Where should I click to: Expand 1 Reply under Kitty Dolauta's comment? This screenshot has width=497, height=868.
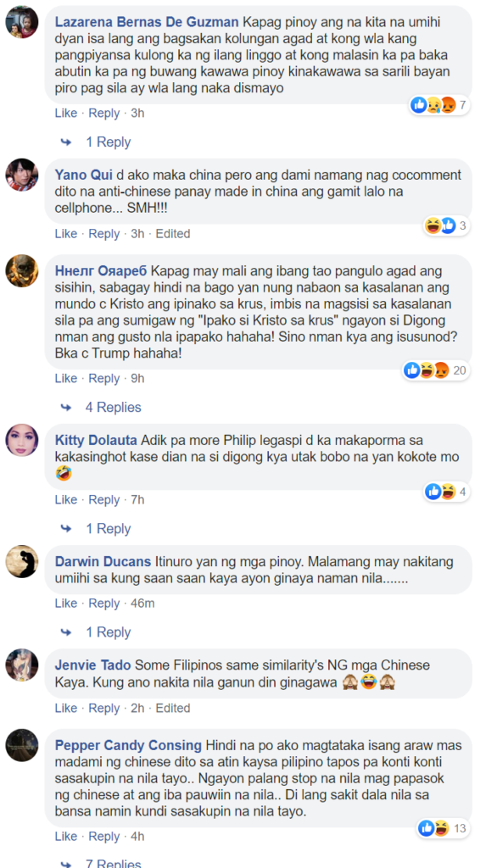(x=108, y=529)
